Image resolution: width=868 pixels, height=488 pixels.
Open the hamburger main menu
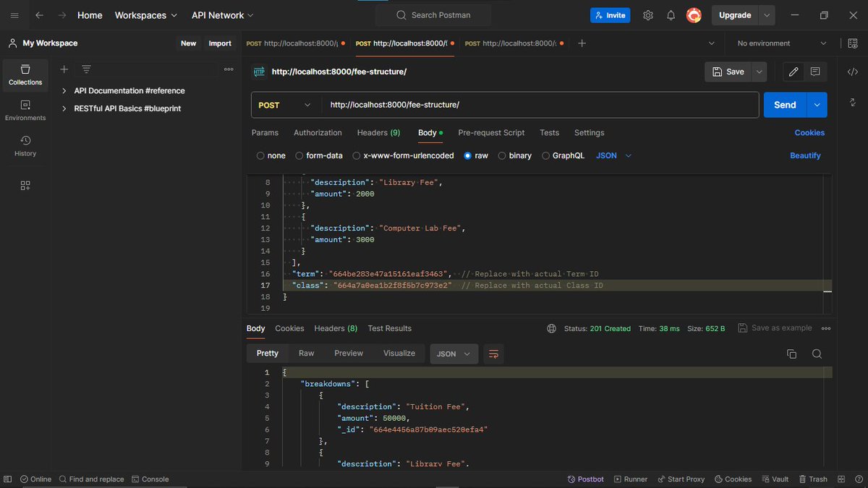(14, 15)
